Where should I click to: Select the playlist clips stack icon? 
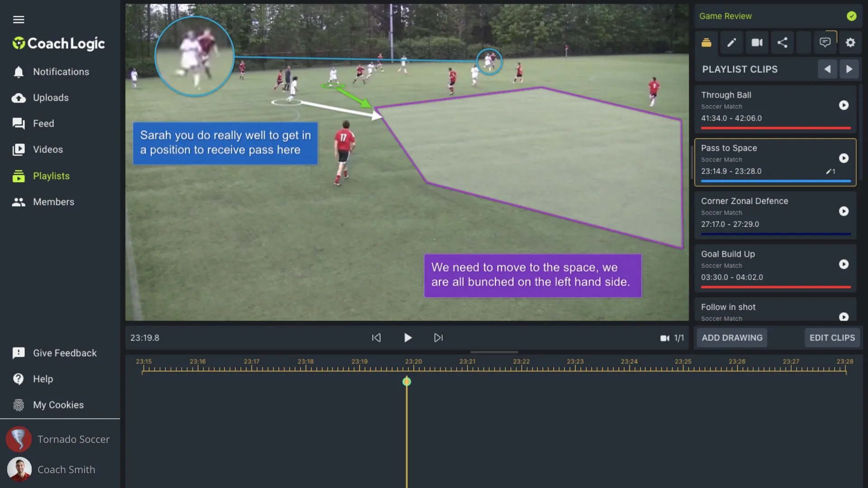(x=706, y=42)
